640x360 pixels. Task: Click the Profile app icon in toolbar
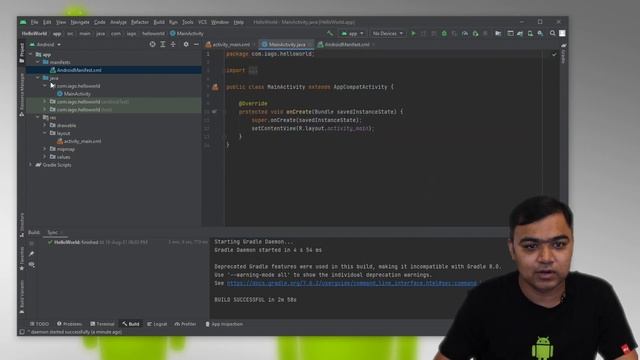[x=465, y=33]
